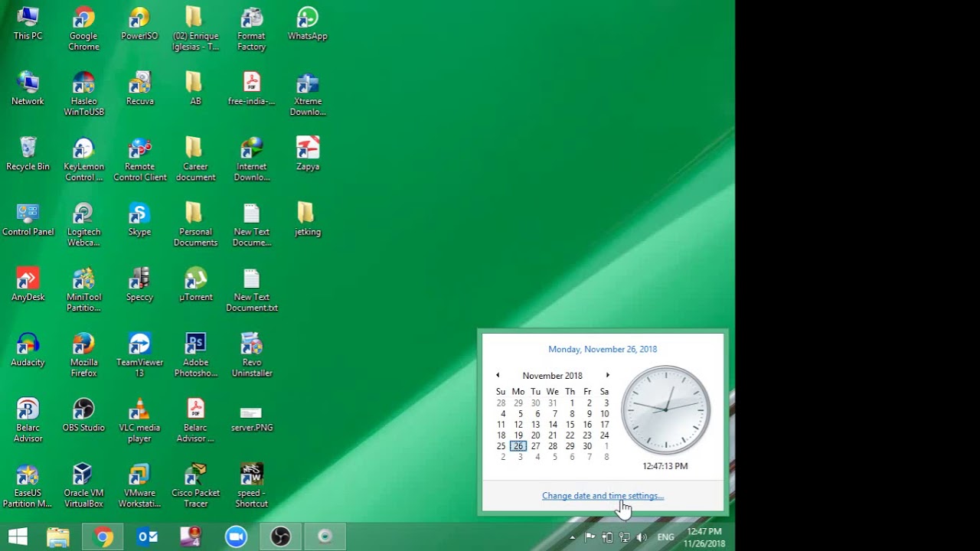This screenshot has width=980, height=551.
Task: Select the Zapya desktop icon
Action: (308, 154)
